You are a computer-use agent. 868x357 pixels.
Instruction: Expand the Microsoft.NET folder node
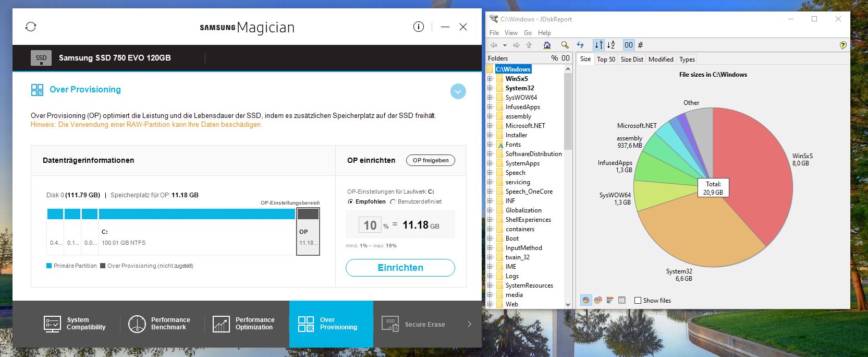click(490, 126)
